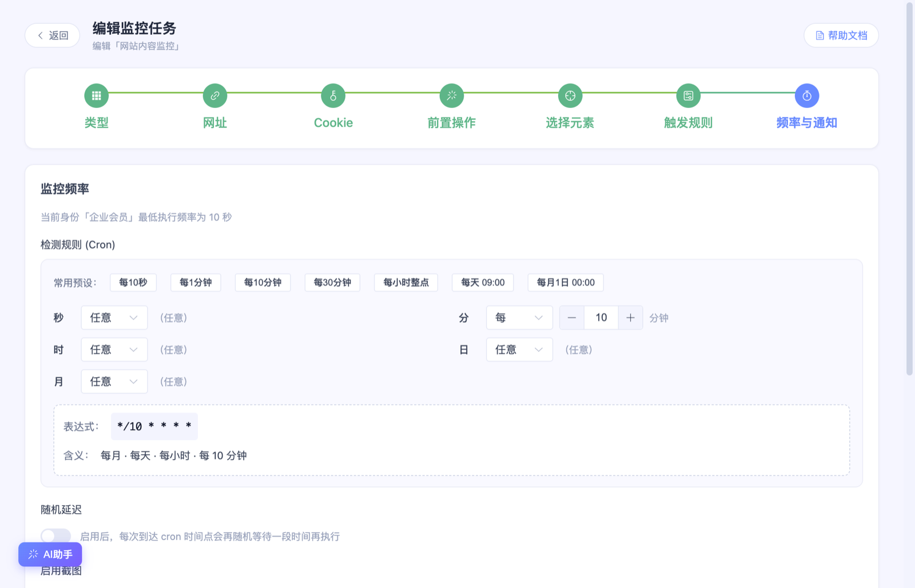Viewport: 915px width, 588px height.
Task: Click the cron expression */10 * * * *
Action: pyautogui.click(x=154, y=426)
